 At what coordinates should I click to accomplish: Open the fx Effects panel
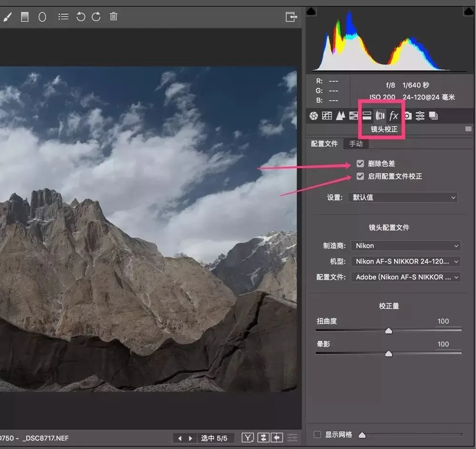tap(394, 116)
